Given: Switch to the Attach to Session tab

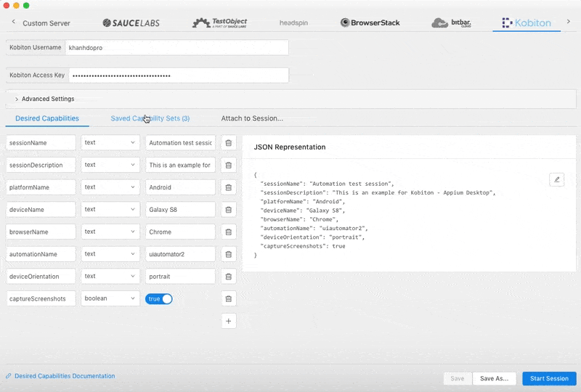Looking at the screenshot, I should click(252, 118).
